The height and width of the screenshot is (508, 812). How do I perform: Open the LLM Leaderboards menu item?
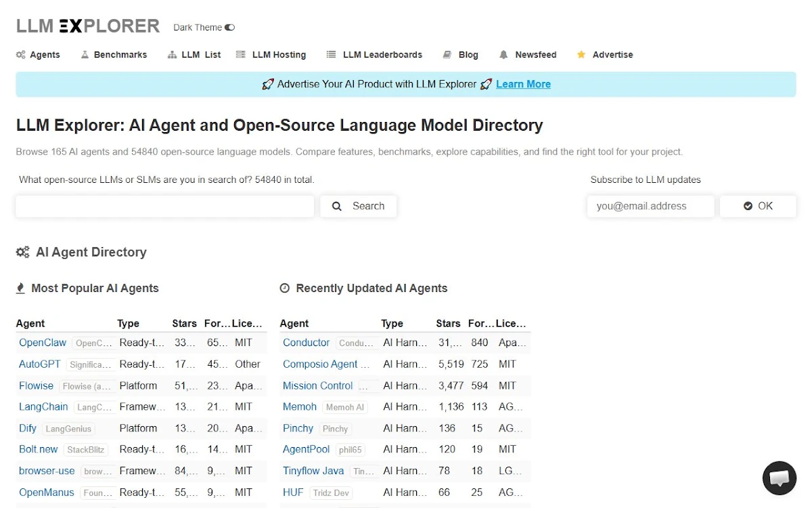coord(374,55)
